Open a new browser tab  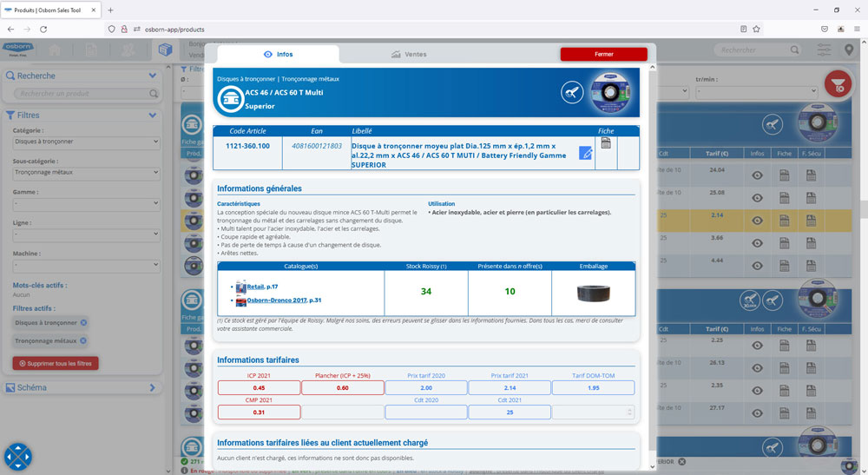click(x=111, y=10)
